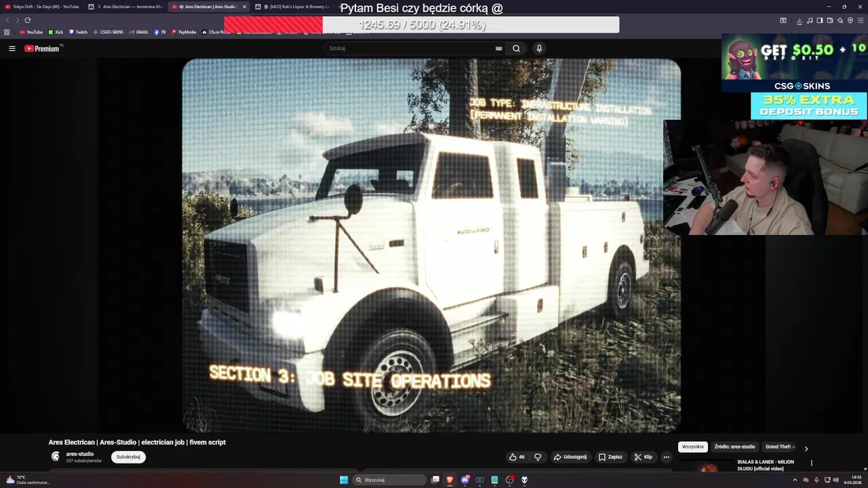Like the video with thumbs up
868x488 pixels.
coord(517,457)
